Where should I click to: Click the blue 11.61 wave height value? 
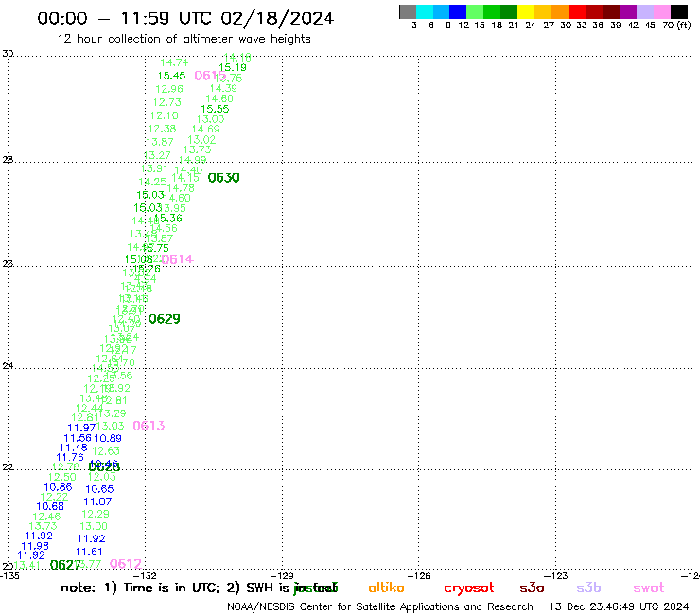89,552
